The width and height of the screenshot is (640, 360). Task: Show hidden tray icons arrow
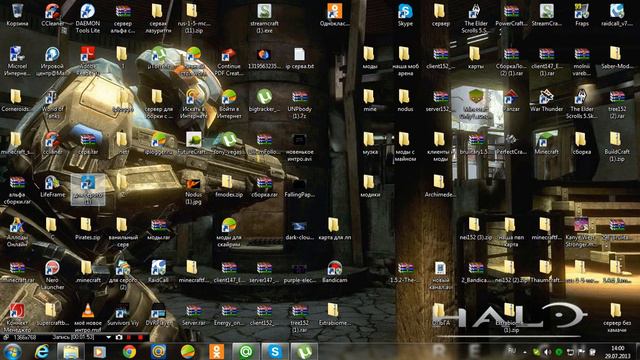(525, 352)
